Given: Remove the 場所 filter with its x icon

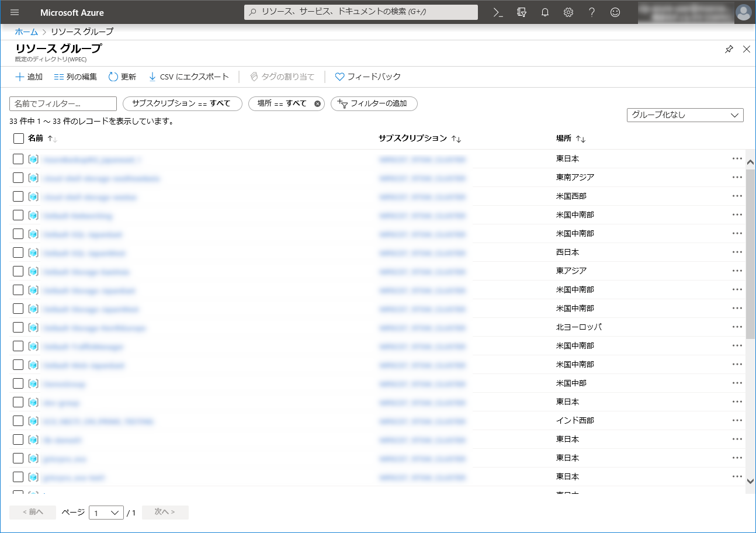Looking at the screenshot, I should pyautogui.click(x=317, y=103).
